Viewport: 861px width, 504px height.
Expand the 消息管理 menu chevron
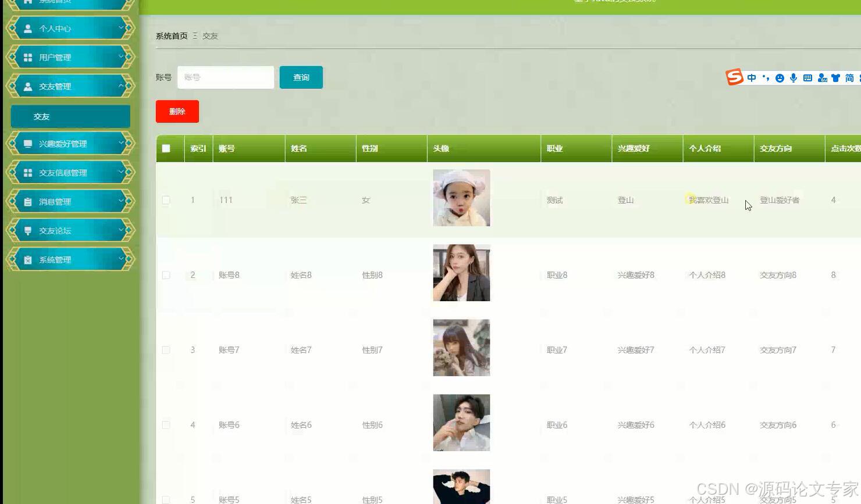pyautogui.click(x=121, y=201)
